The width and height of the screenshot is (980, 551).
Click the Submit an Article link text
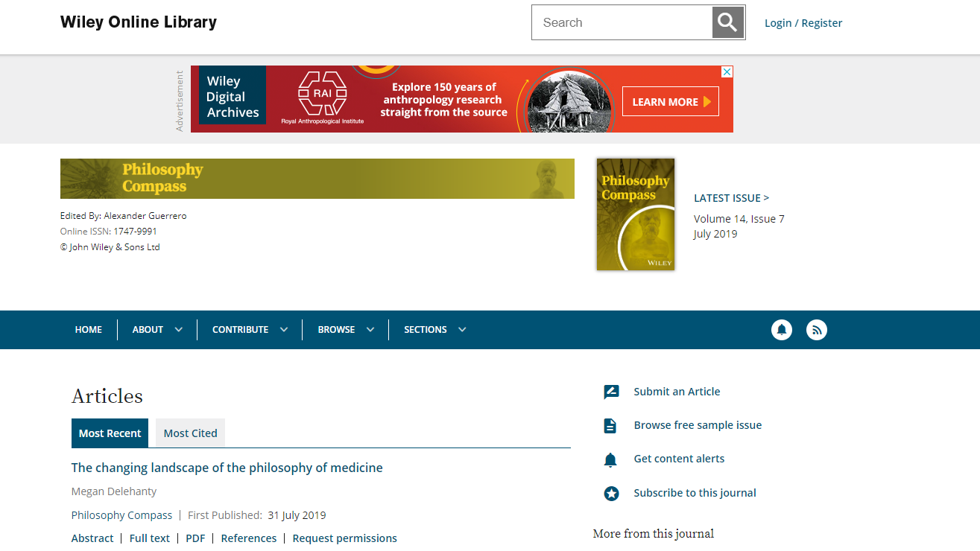677,392
